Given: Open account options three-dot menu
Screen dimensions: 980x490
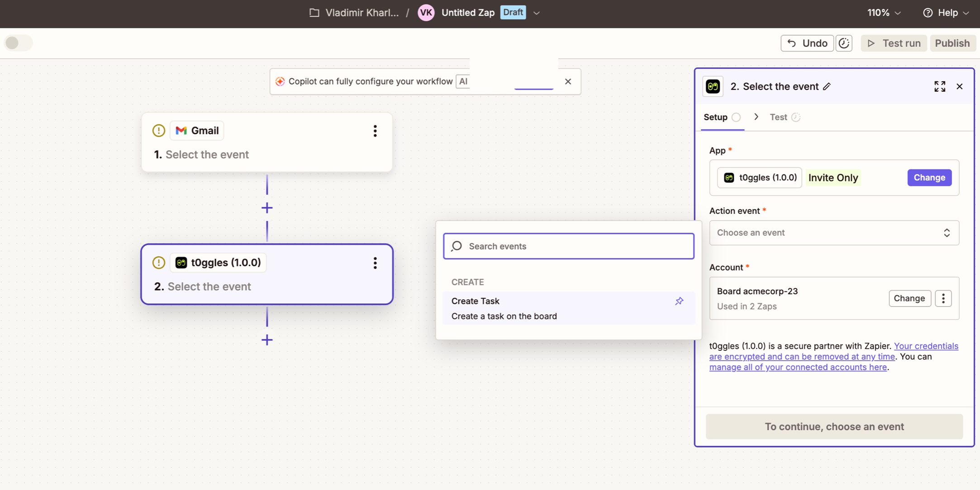Looking at the screenshot, I should [943, 298].
